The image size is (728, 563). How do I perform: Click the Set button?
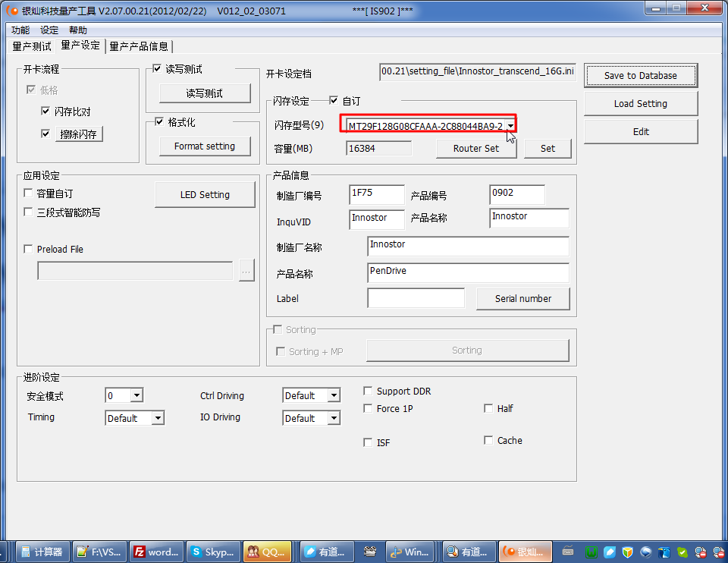[x=548, y=149]
